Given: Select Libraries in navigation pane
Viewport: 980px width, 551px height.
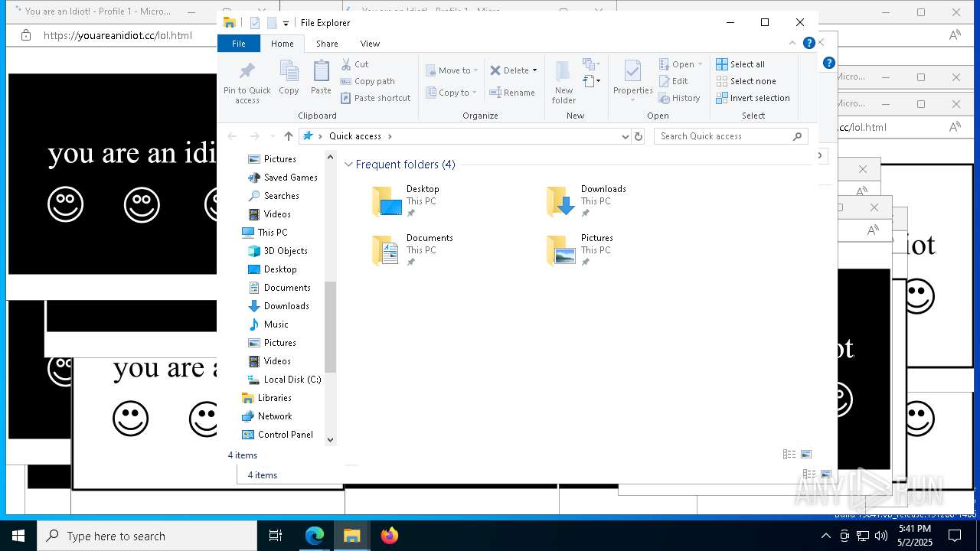Looking at the screenshot, I should [266, 398].
